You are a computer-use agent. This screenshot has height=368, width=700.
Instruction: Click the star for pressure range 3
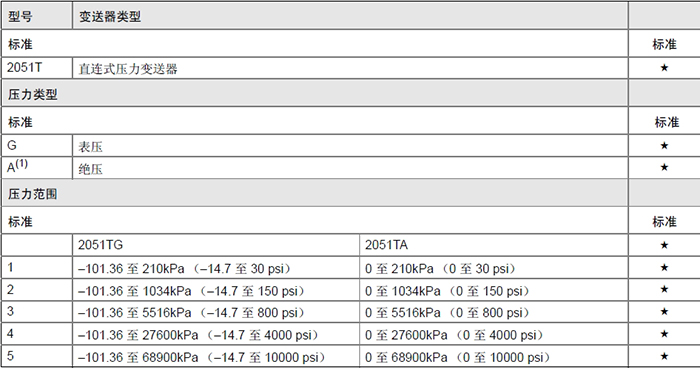(x=664, y=312)
